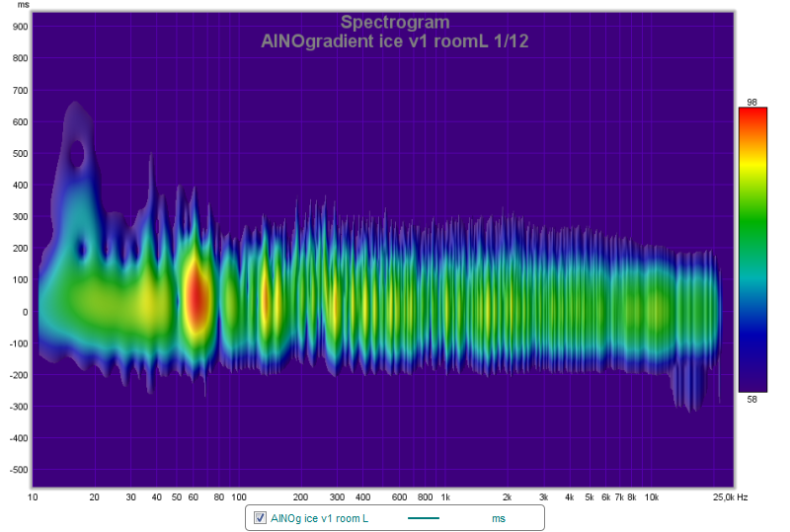Click the -500 ms time axis label
This screenshot has height=532, width=790.
(19, 470)
